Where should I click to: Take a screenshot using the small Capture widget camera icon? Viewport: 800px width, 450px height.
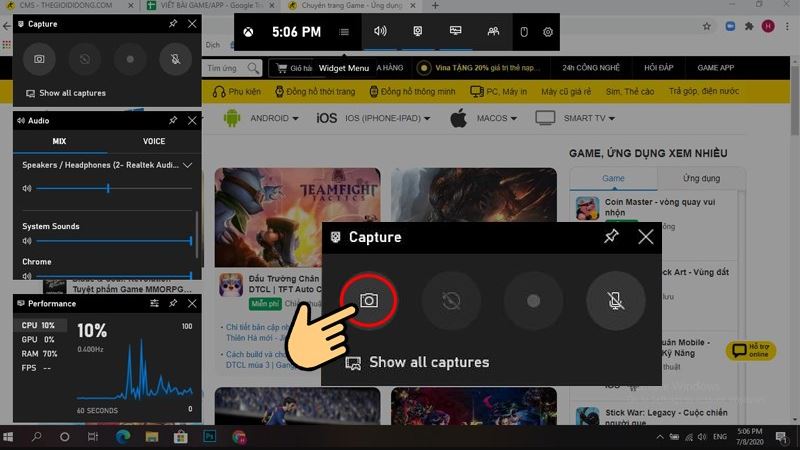pyautogui.click(x=39, y=59)
